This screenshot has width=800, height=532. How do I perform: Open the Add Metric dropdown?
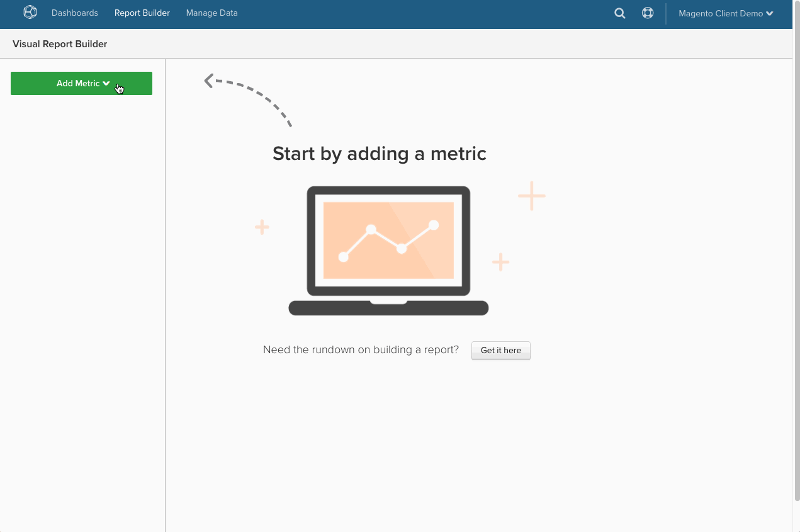81,83
